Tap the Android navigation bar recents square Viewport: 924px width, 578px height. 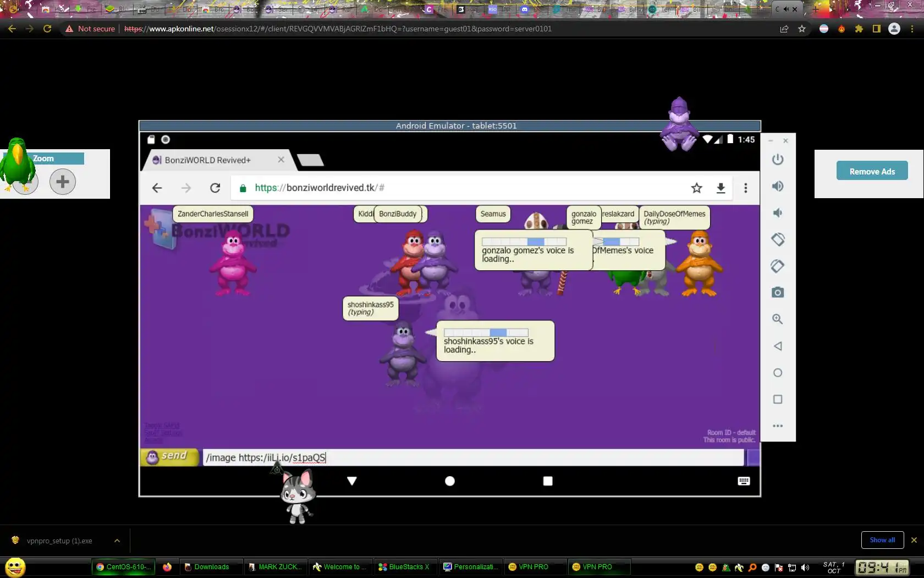tap(548, 481)
